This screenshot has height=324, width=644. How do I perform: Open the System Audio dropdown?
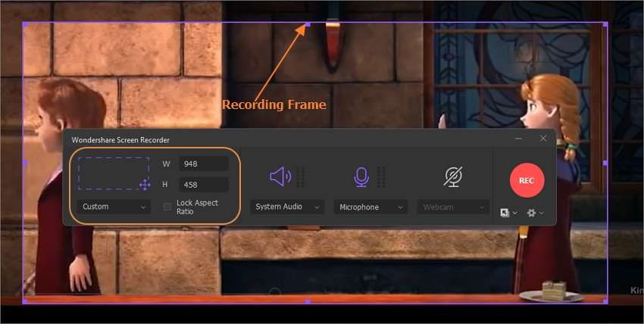(287, 207)
